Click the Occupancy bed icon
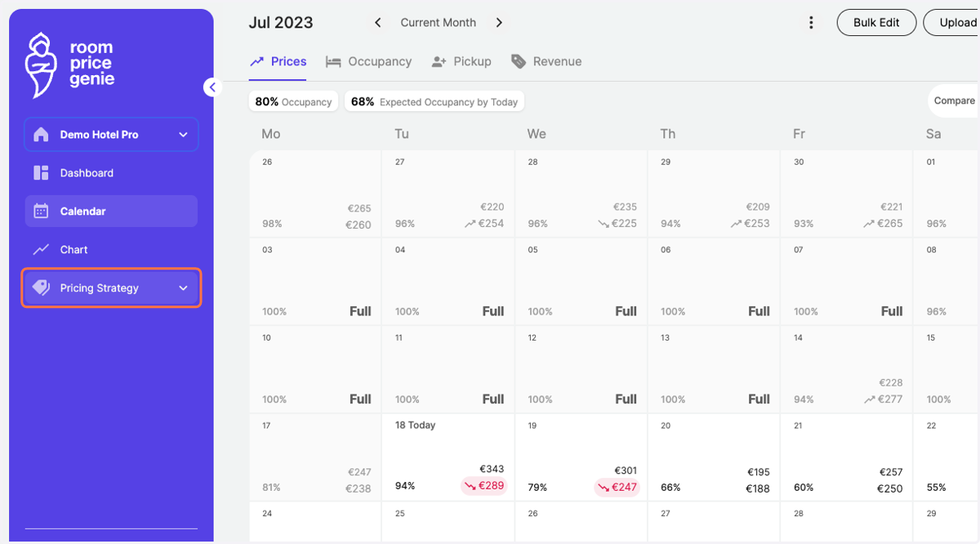 click(333, 61)
